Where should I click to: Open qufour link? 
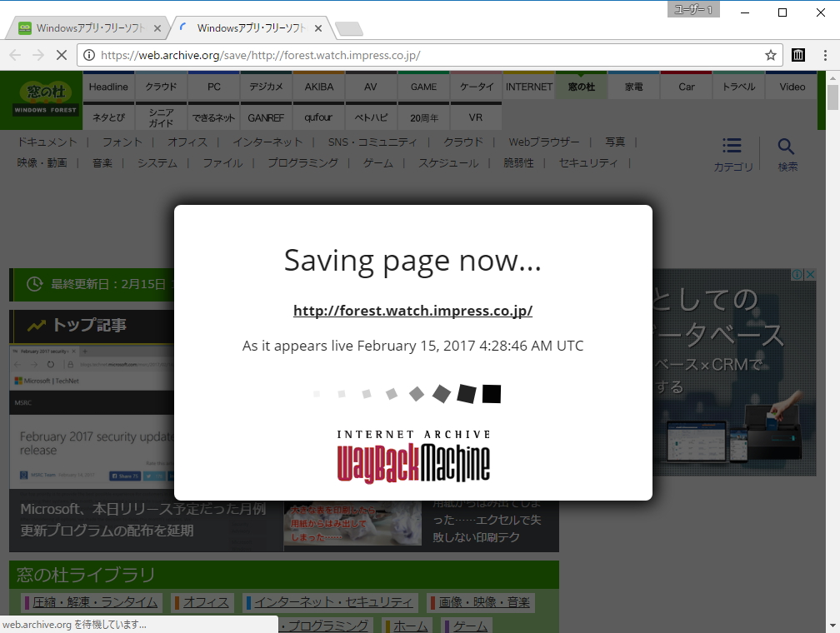point(318,117)
